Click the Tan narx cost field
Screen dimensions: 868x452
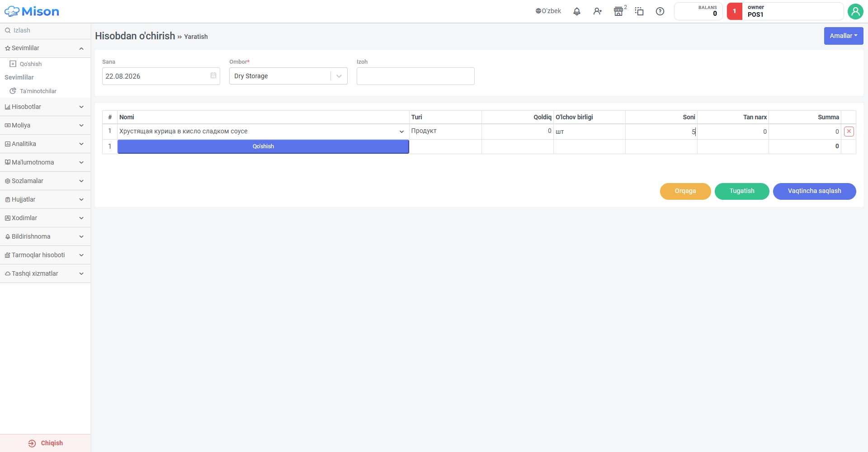[x=733, y=132]
